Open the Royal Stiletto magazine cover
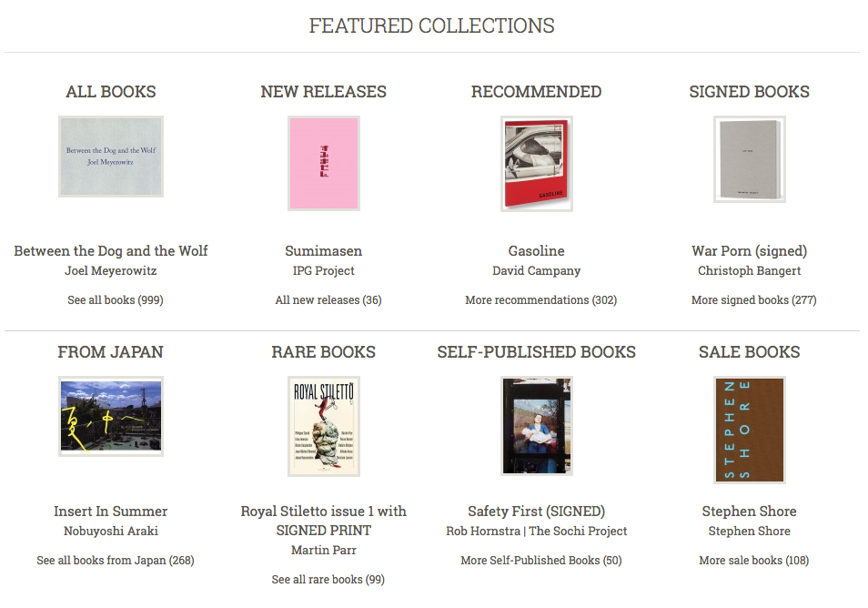868x608 pixels. tap(324, 426)
